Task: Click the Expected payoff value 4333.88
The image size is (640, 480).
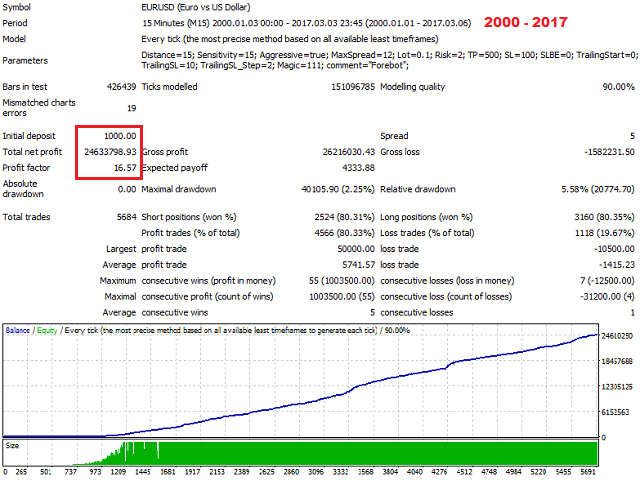Action: (x=353, y=168)
